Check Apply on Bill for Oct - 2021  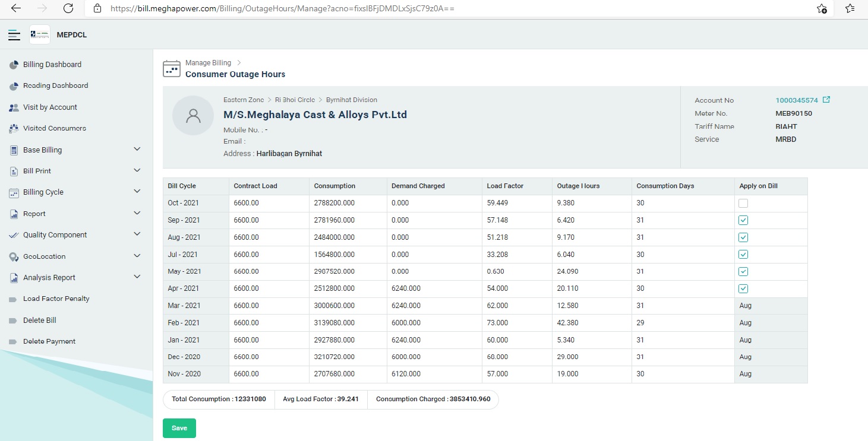743,204
